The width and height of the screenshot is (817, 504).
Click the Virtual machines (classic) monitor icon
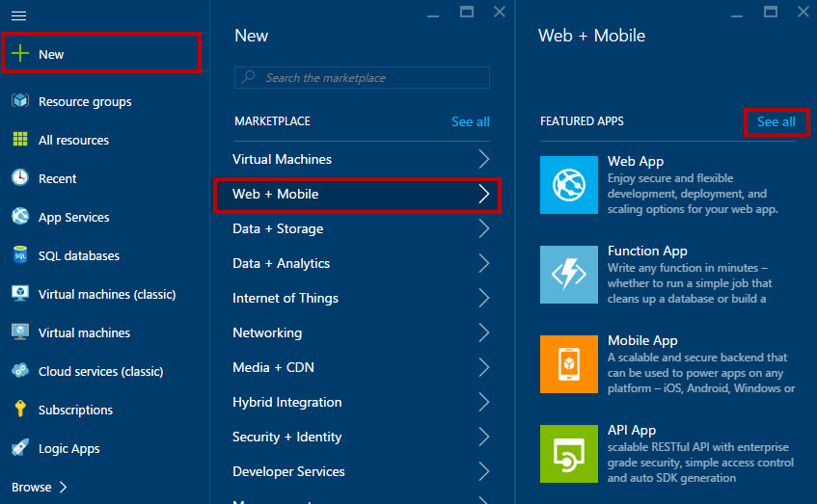point(20,293)
